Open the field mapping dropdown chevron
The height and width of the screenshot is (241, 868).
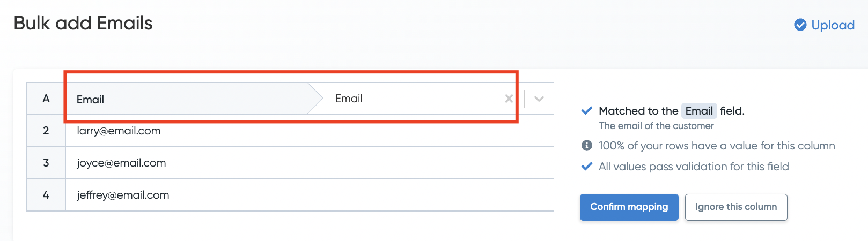pyautogui.click(x=539, y=99)
